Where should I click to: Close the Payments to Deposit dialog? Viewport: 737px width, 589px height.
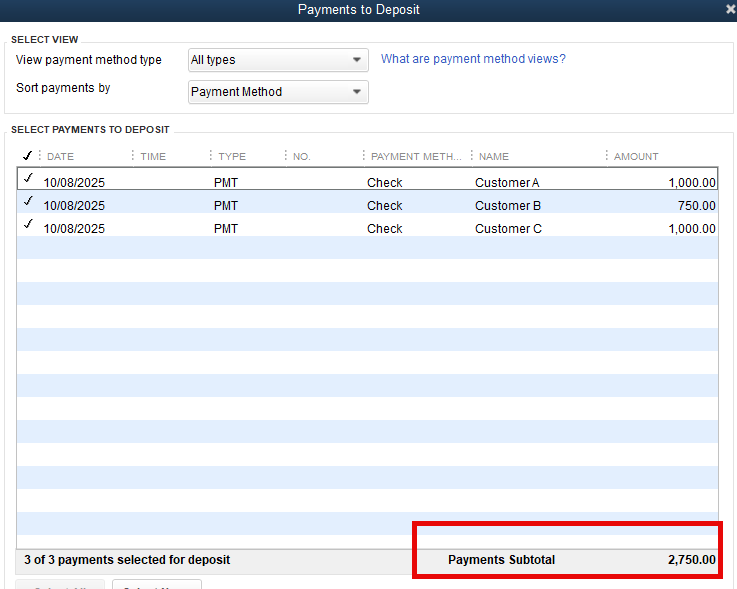tap(730, 9)
